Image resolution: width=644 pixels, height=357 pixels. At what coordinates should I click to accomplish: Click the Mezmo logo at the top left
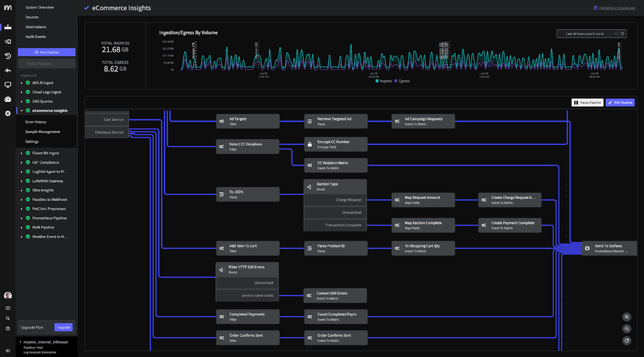point(8,8)
